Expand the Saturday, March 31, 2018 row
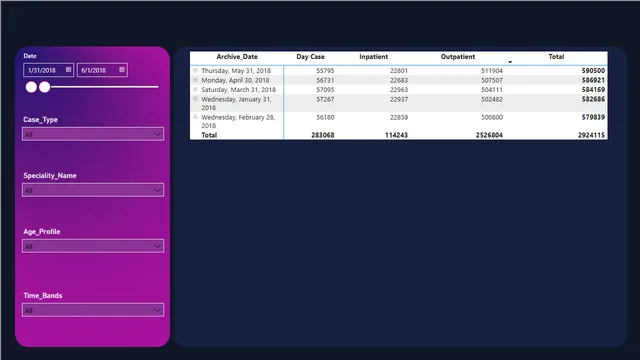The image size is (640, 360). [x=195, y=89]
